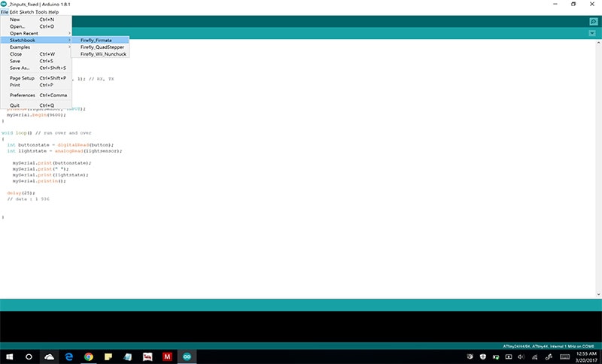The height and width of the screenshot is (364, 602).
Task: Open Page Setup from File menu
Action: pyautogui.click(x=36, y=78)
